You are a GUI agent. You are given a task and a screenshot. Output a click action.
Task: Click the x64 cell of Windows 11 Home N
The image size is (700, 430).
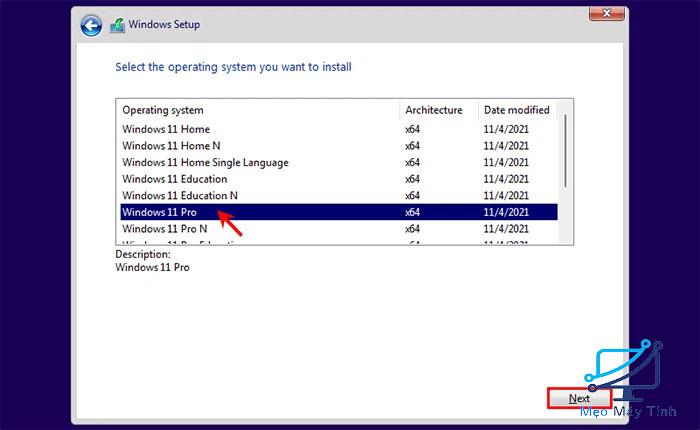point(412,146)
